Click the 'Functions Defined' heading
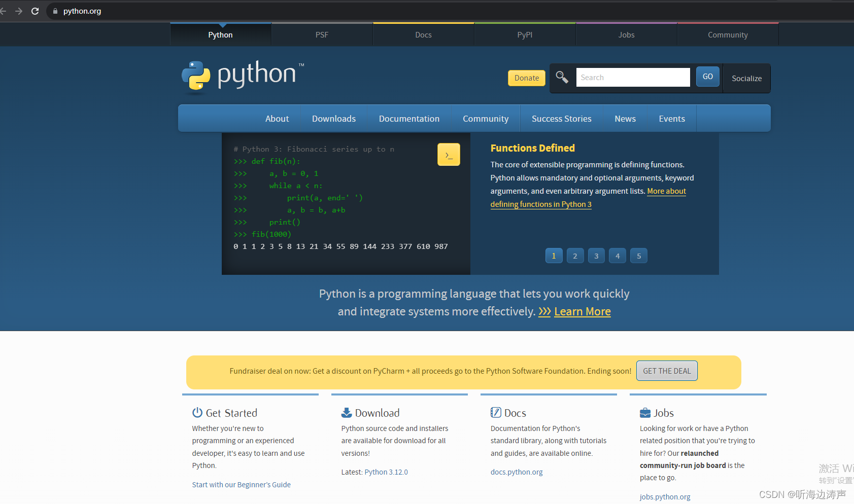854x504 pixels. 532,148
